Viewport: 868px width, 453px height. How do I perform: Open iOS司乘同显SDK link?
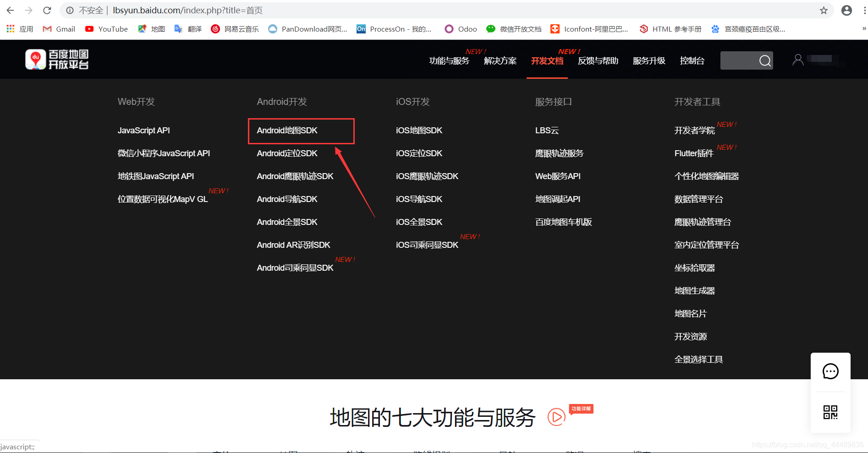click(427, 245)
